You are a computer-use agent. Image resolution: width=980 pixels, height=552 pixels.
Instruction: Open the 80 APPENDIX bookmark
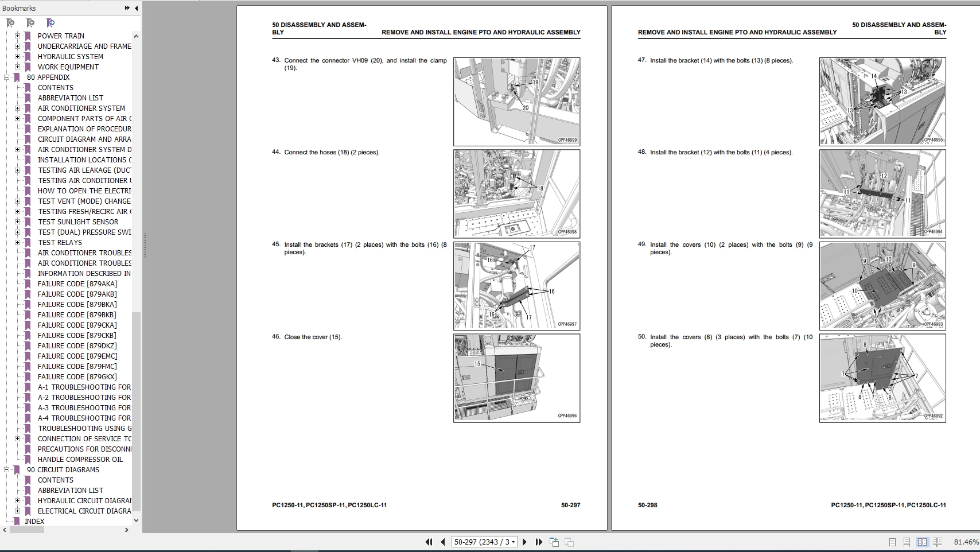[48, 77]
